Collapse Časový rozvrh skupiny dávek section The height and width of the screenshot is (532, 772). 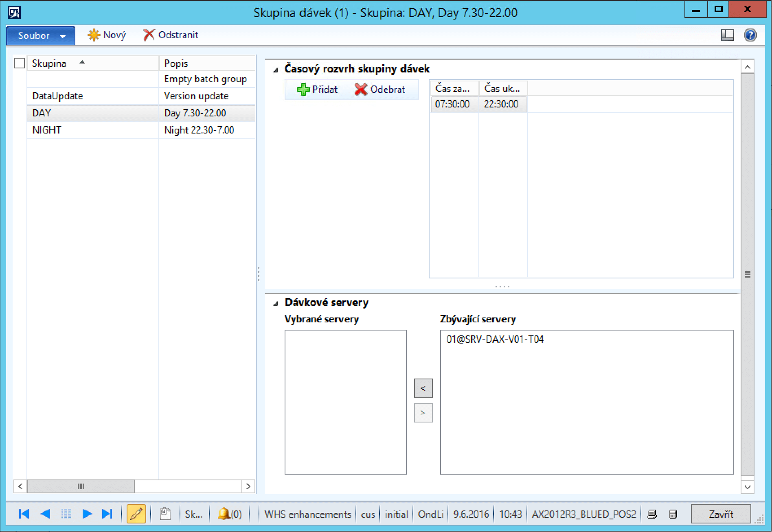(276, 70)
